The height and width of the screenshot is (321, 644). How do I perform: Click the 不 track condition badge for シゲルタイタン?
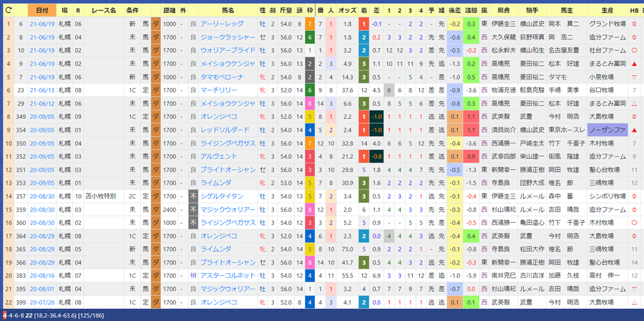coord(193,196)
